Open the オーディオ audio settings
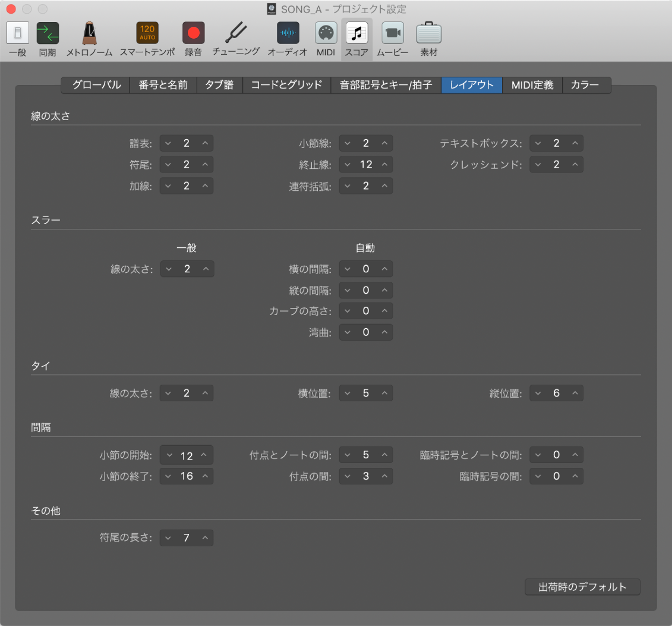The width and height of the screenshot is (672, 626). (288, 39)
